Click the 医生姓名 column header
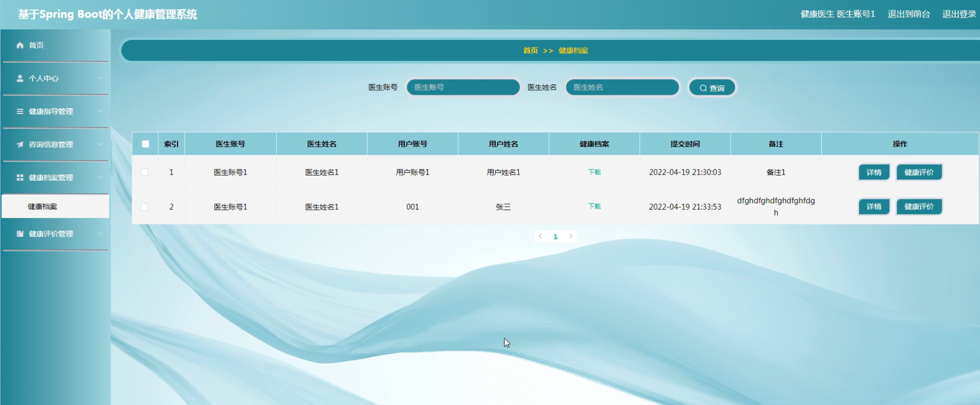 tap(322, 144)
